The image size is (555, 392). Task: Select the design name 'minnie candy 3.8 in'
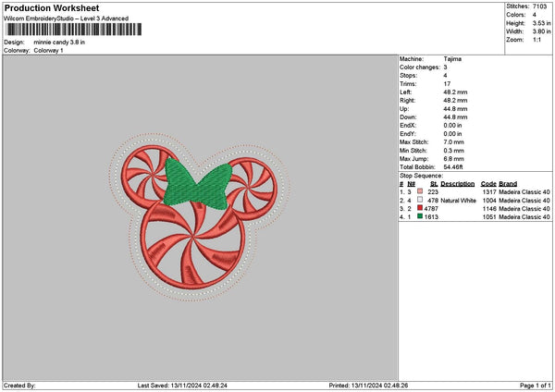(59, 43)
